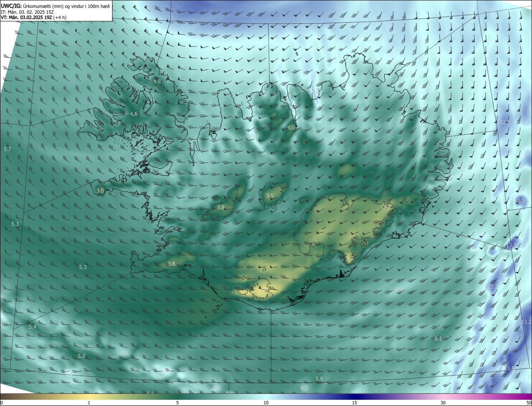Click the 4.6 value in the Westfjords
Image resolution: width=532 pixels, height=406 pixels.
tap(134, 114)
